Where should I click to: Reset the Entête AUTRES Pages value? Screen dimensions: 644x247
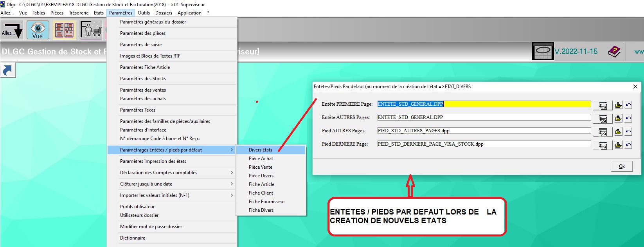628,118
